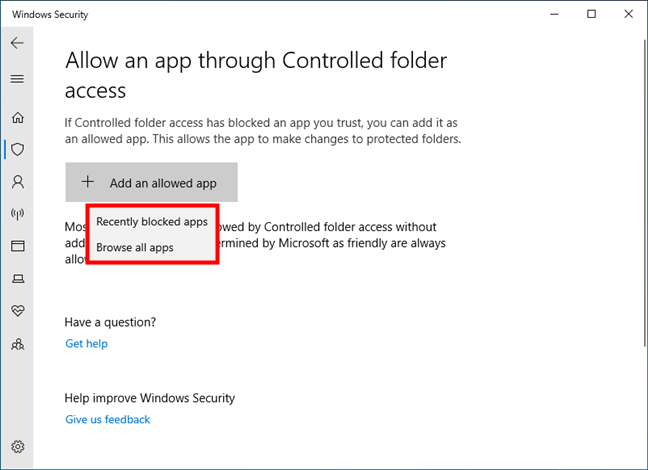
Task: Open Device security laptop icon
Action: click(x=18, y=279)
